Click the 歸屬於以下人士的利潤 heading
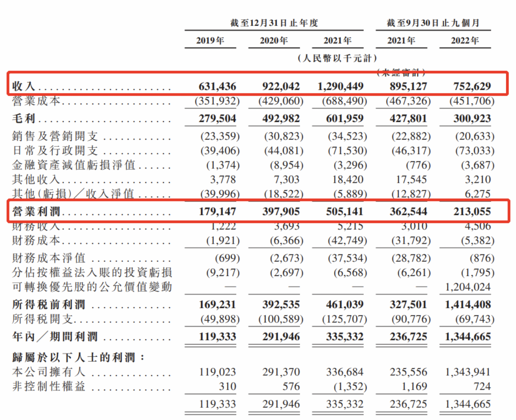 click(79, 357)
